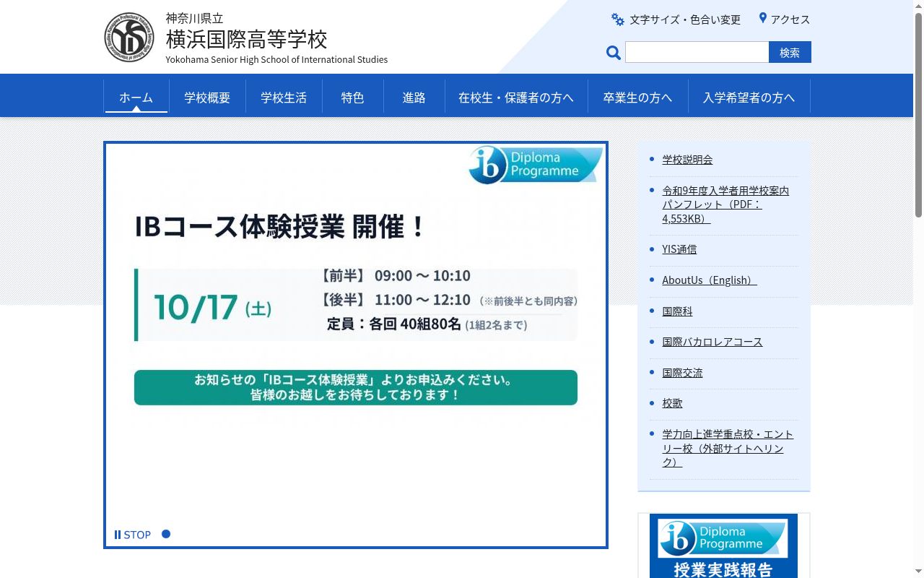Open the 国際交流 sidebar link
This screenshot has height=578, width=924.
click(x=682, y=373)
